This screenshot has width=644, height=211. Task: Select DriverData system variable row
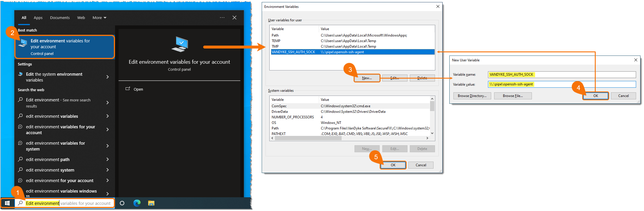point(350,112)
